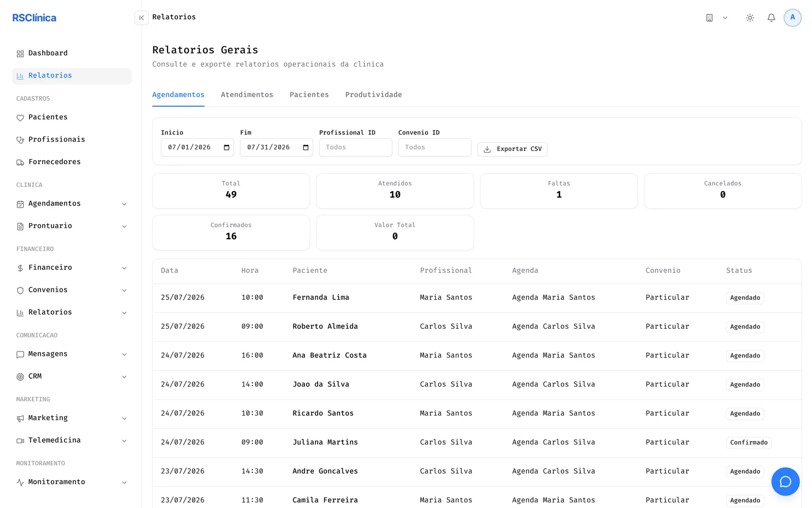The height and width of the screenshot is (508, 812).
Task: Click Agenda Carlos Silva in Joao da Silva row
Action: 554,385
